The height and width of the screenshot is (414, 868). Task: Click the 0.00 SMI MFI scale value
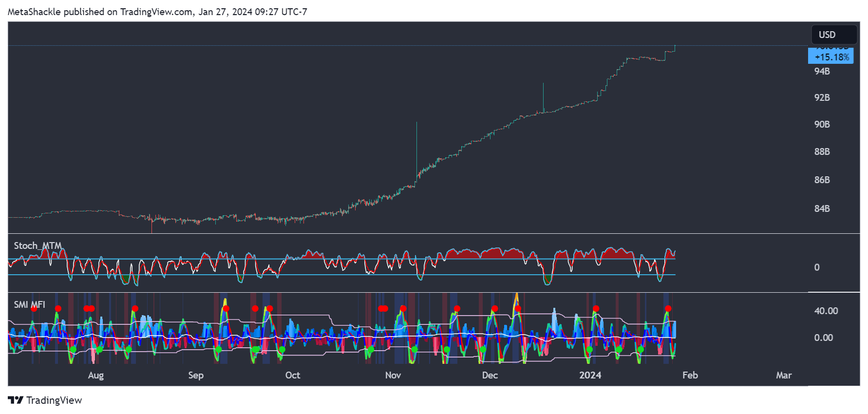coord(824,338)
